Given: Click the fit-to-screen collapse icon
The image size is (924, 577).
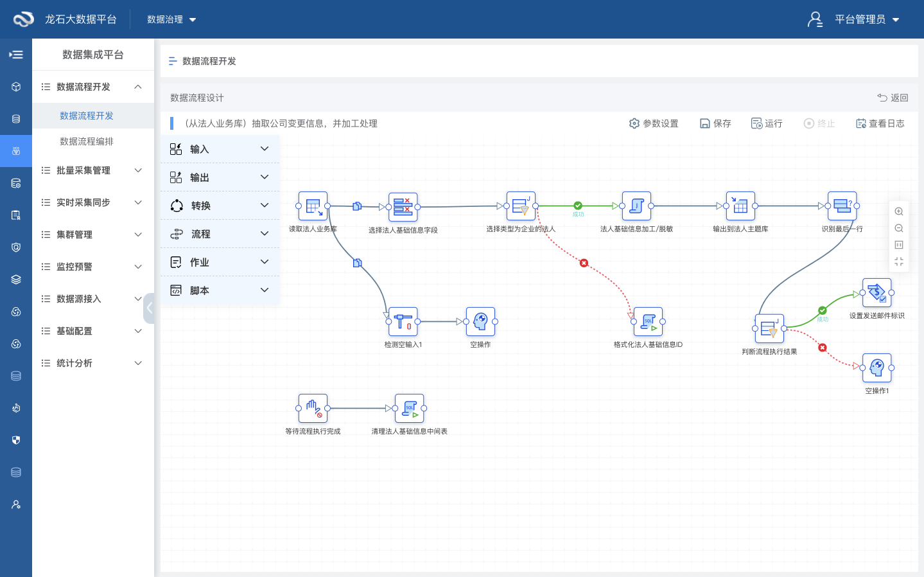Looking at the screenshot, I should (x=899, y=262).
